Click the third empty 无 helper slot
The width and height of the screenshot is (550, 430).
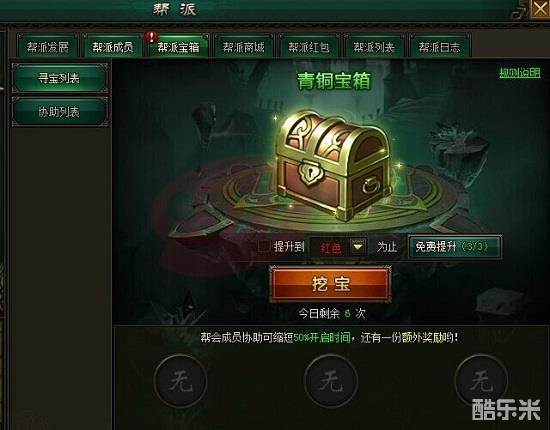[x=481, y=381]
